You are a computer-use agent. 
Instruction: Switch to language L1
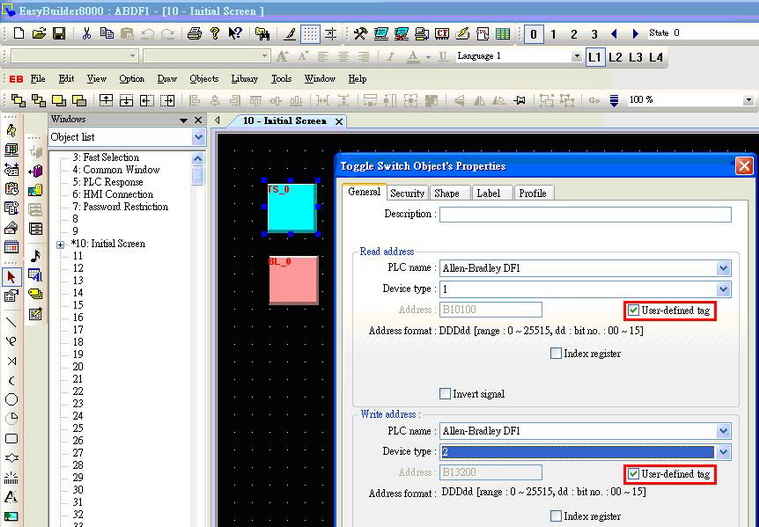tap(594, 58)
